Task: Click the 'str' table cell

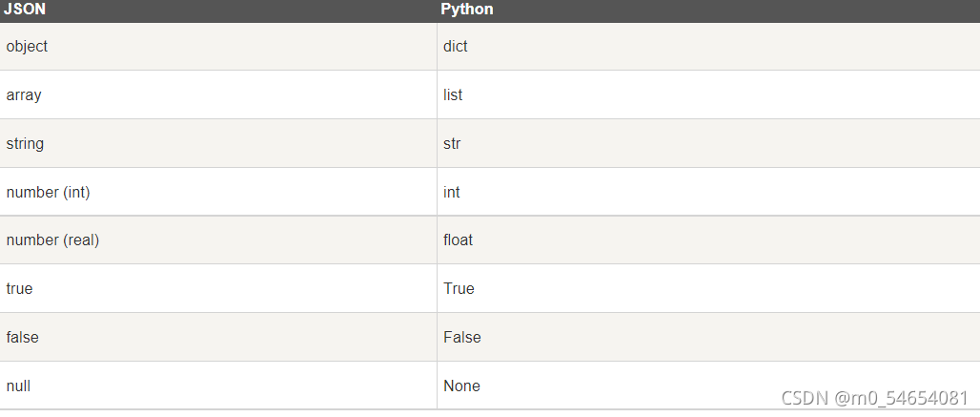Action: pos(452,143)
